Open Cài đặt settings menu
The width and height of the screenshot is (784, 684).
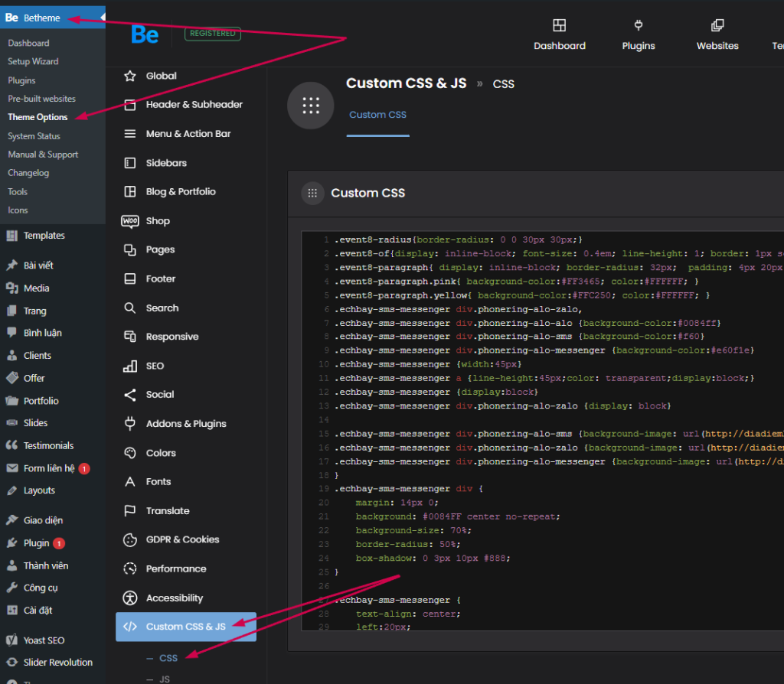[38, 611]
